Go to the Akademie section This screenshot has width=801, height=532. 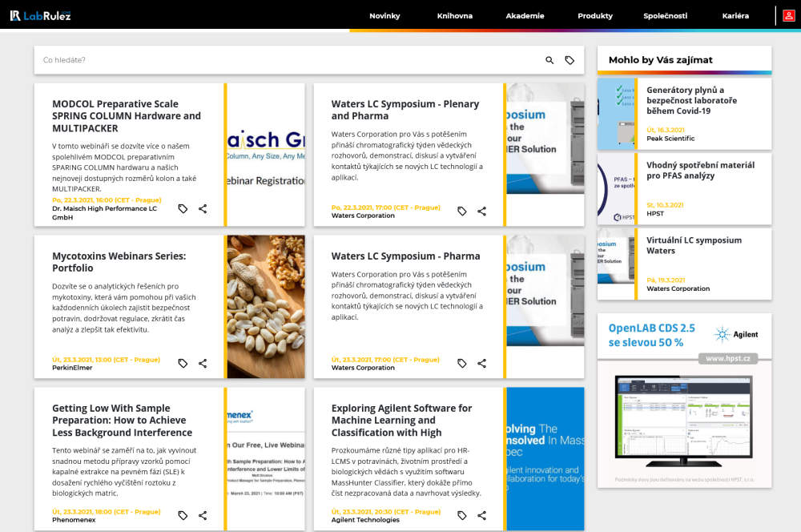point(525,16)
